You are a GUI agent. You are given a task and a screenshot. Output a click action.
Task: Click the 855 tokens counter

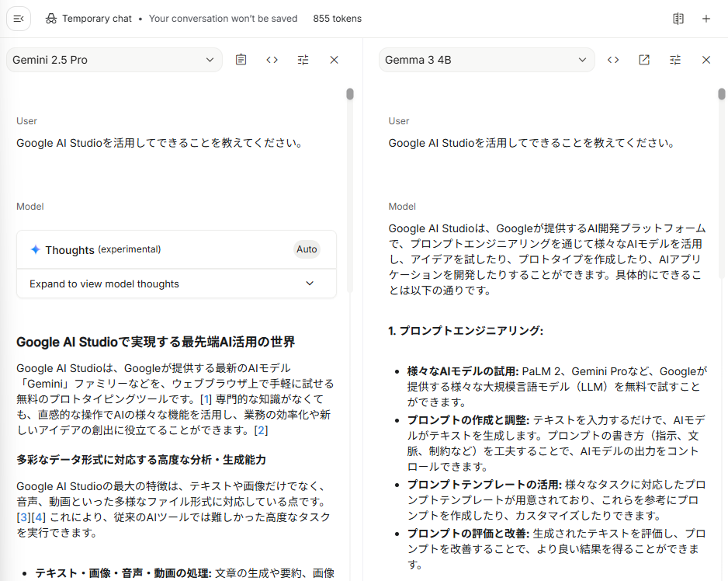[337, 19]
